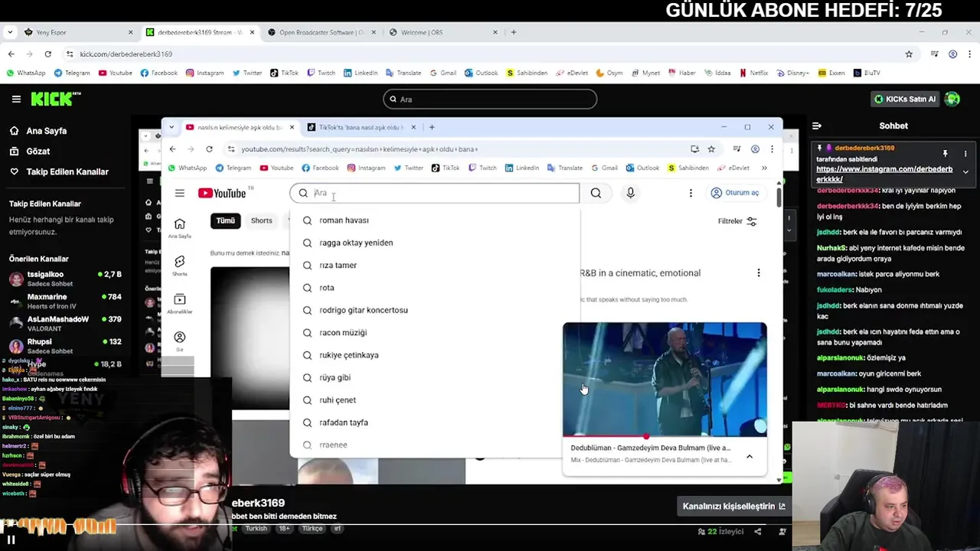Switch to Open Broadcaster Software tab

(x=322, y=32)
